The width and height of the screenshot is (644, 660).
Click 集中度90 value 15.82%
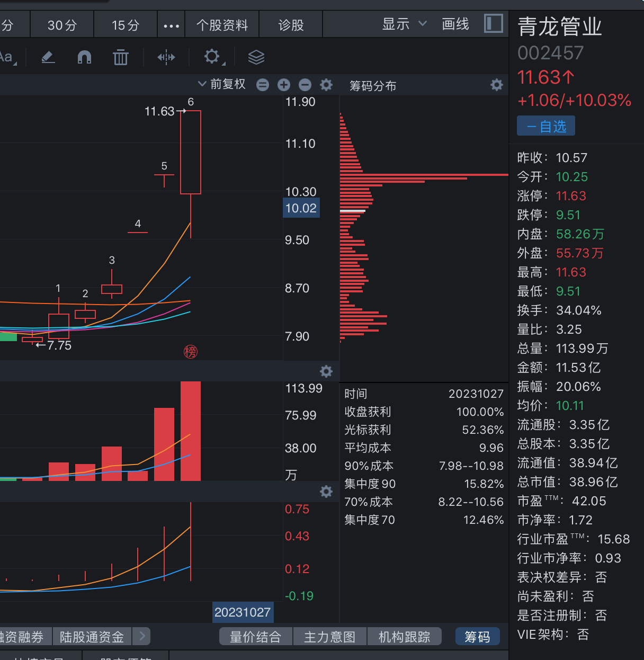(484, 484)
